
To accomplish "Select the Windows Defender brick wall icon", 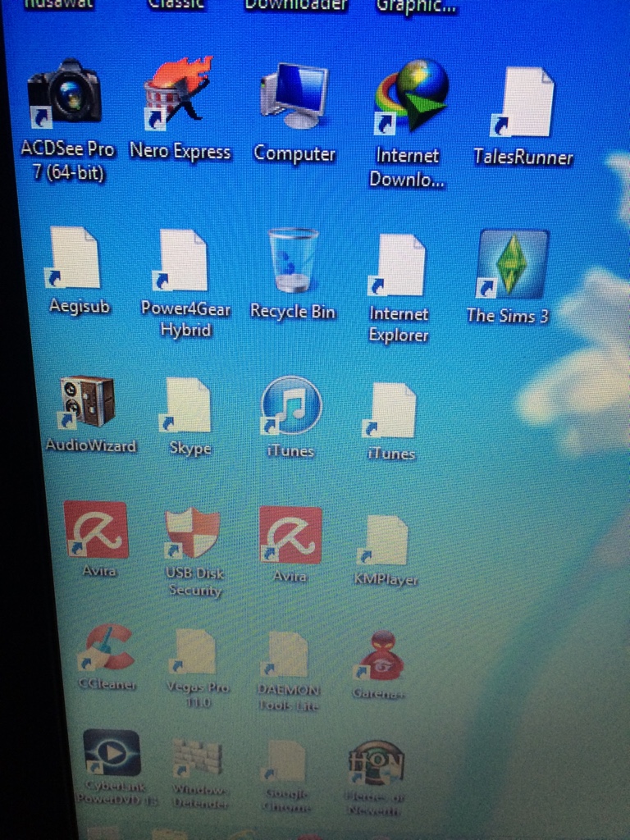I will point(198,757).
